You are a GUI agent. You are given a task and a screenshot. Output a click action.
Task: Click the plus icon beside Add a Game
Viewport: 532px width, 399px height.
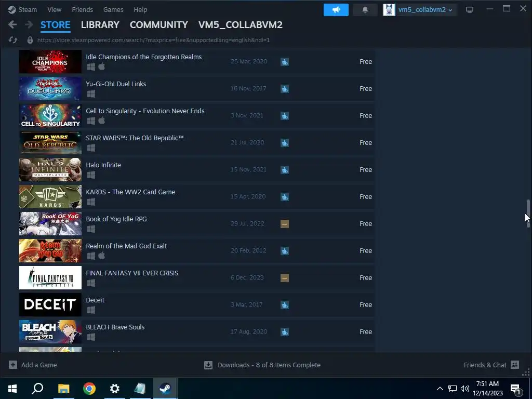13,365
